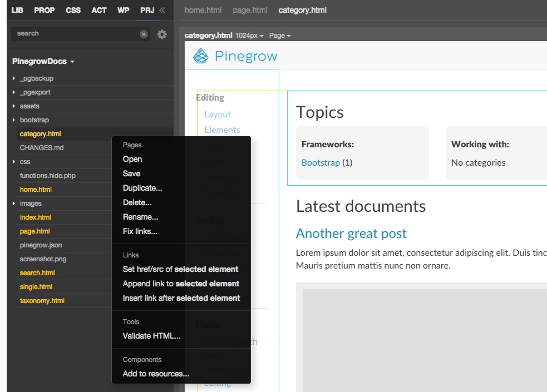Select category.html page tab
547x392 pixels.
[x=303, y=11]
